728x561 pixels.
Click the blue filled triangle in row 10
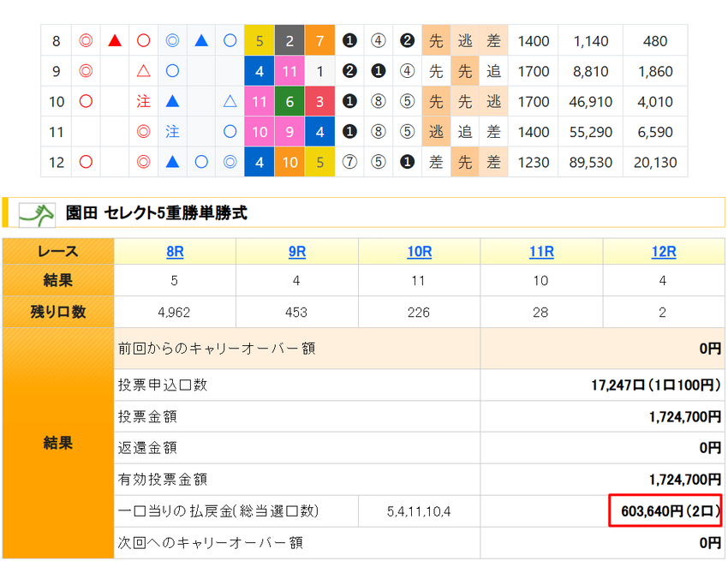pos(172,101)
